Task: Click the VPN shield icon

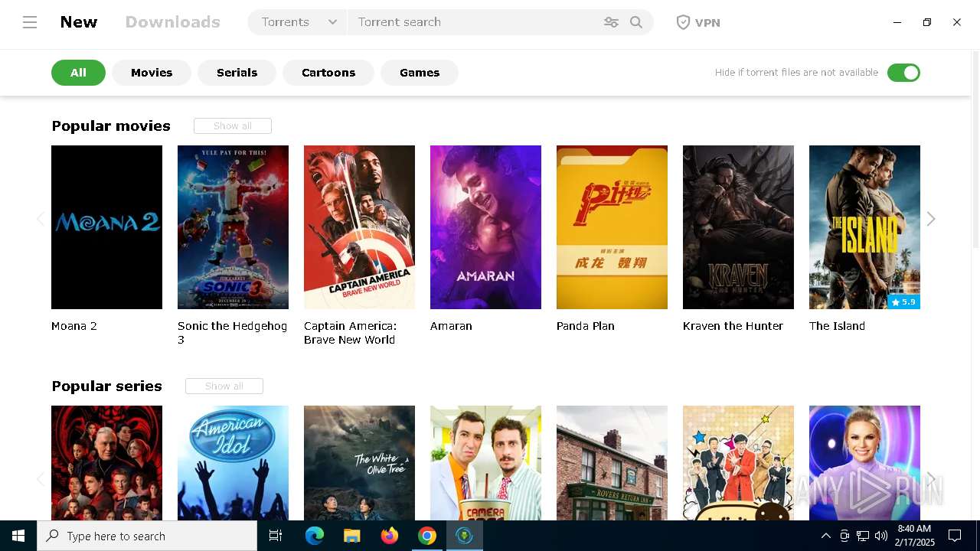Action: click(x=683, y=22)
